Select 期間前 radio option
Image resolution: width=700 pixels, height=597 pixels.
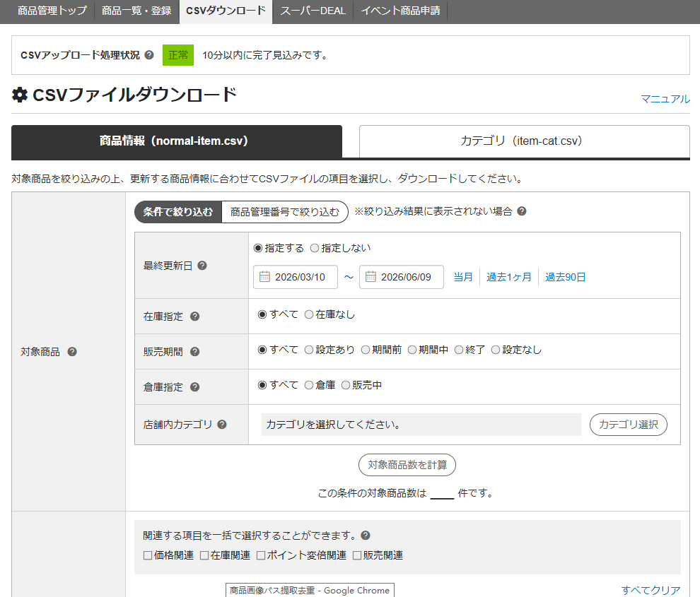coord(366,350)
